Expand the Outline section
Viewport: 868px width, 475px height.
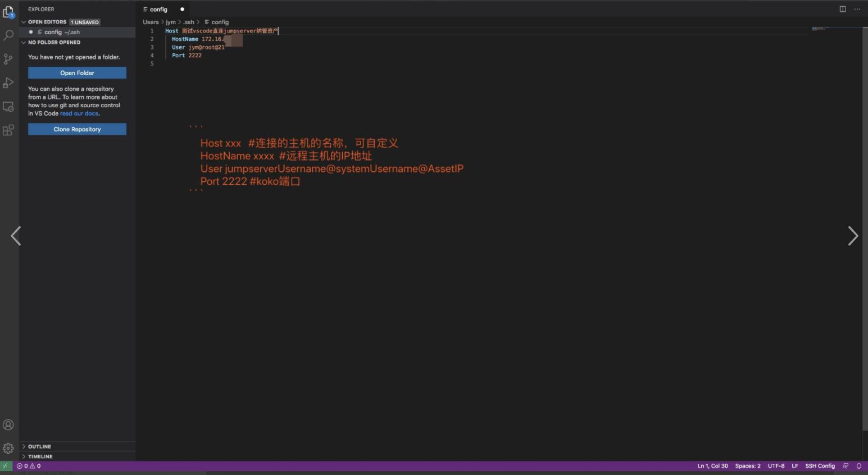coord(38,446)
